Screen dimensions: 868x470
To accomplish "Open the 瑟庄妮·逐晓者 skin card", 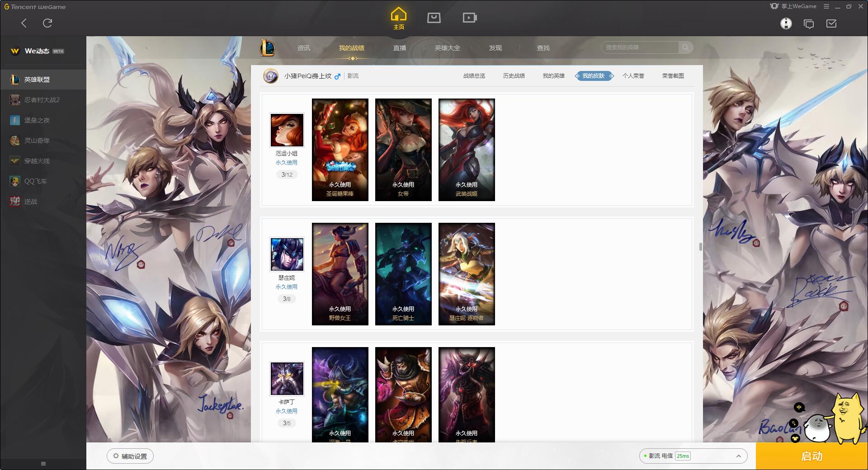I will [467, 274].
